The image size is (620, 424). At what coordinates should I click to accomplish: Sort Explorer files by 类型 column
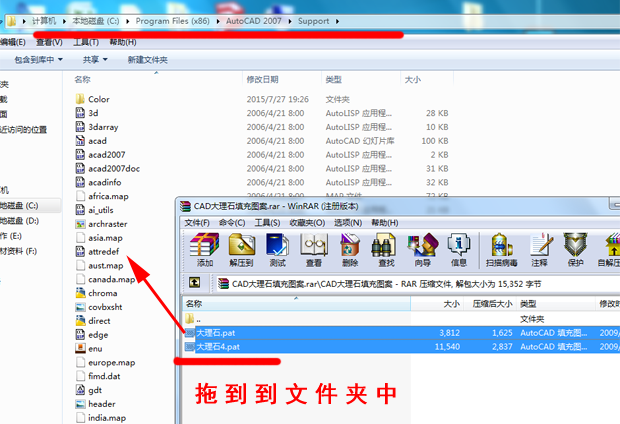point(361,80)
